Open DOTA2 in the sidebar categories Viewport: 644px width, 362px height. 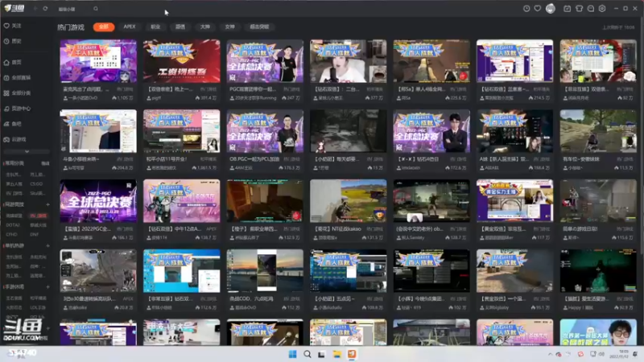coord(13,225)
